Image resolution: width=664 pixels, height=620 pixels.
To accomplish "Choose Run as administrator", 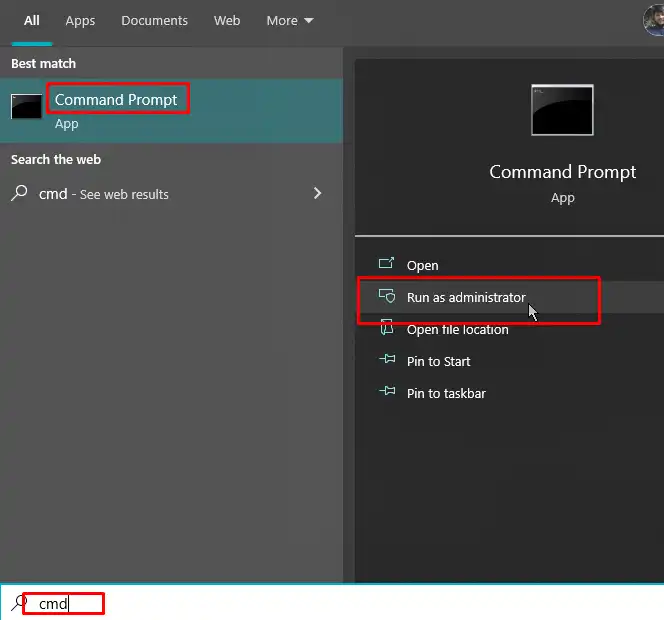I will [465, 297].
